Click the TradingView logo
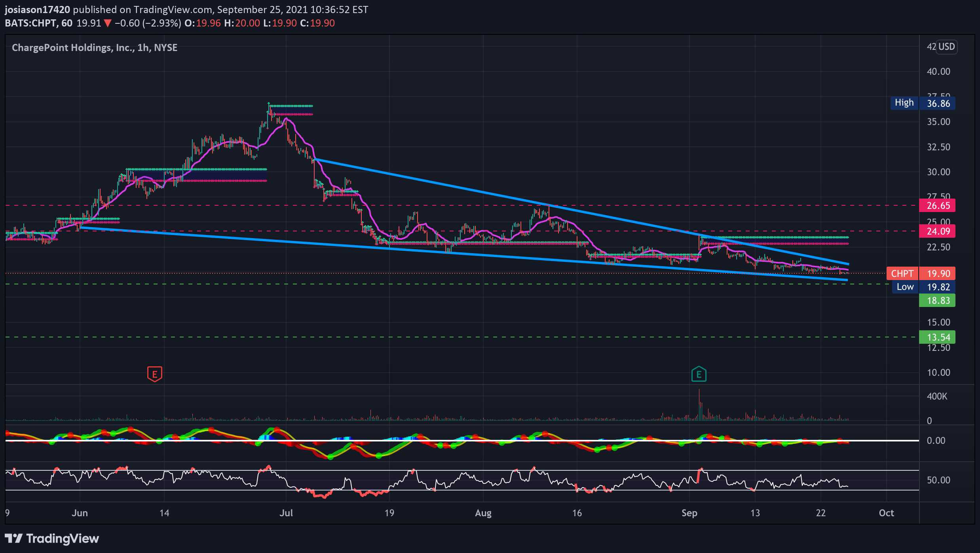The width and height of the screenshot is (980, 553). tap(52, 538)
